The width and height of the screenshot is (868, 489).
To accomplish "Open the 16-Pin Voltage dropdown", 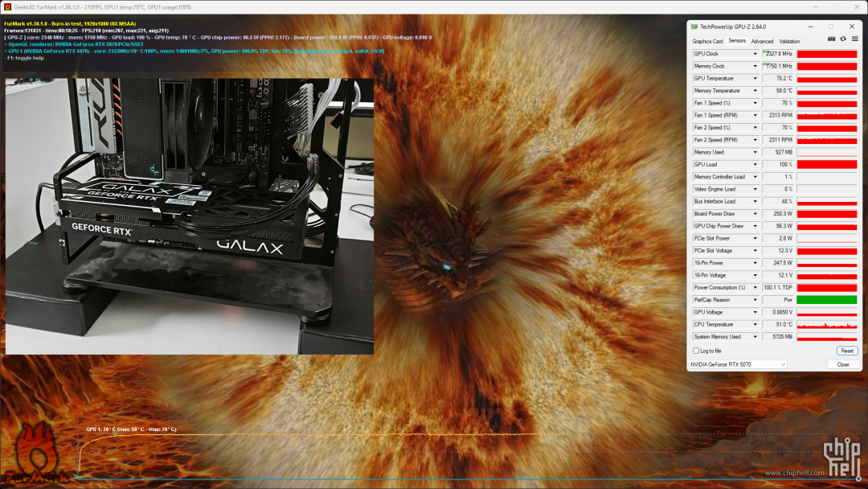I will [755, 275].
